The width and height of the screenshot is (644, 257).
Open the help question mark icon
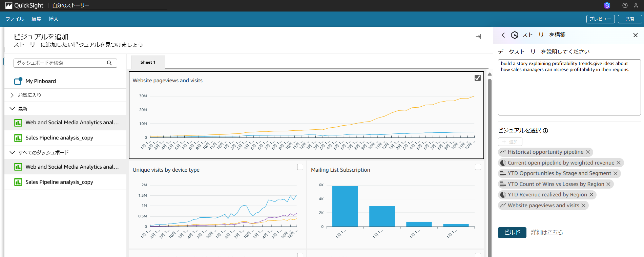[625, 5]
